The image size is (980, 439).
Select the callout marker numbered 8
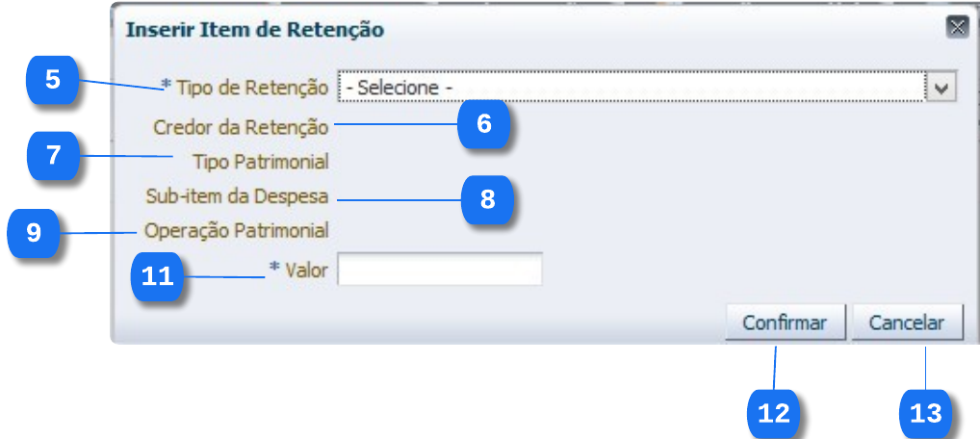(487, 199)
